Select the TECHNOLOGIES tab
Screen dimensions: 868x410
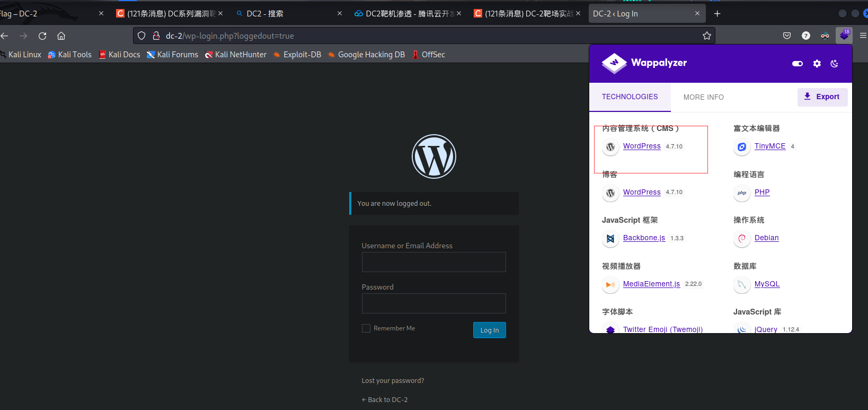pyautogui.click(x=630, y=97)
